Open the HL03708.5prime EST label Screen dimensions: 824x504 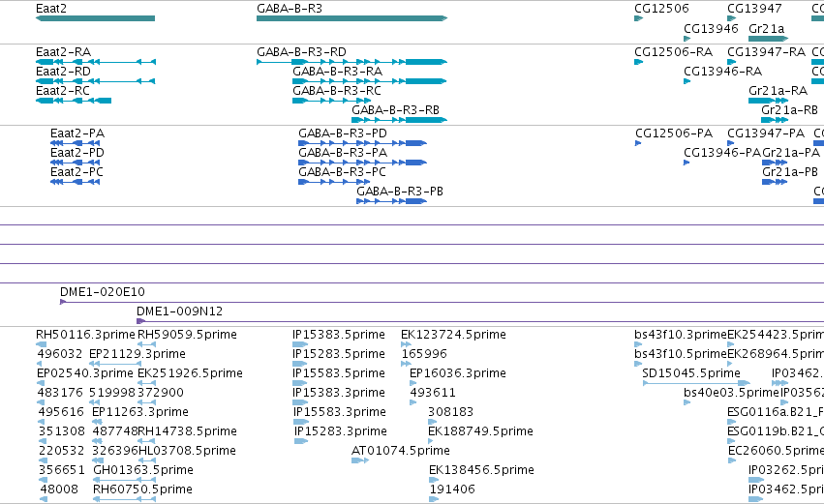click(187, 451)
